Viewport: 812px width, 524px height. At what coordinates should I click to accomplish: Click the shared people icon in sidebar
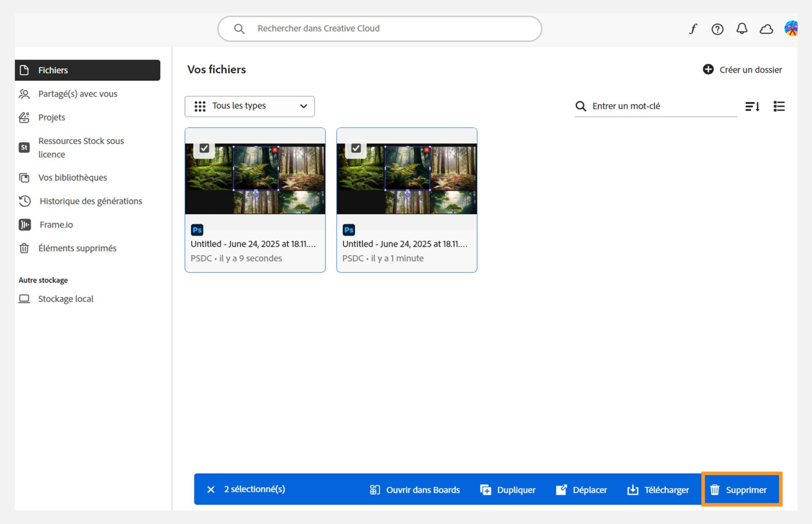24,94
